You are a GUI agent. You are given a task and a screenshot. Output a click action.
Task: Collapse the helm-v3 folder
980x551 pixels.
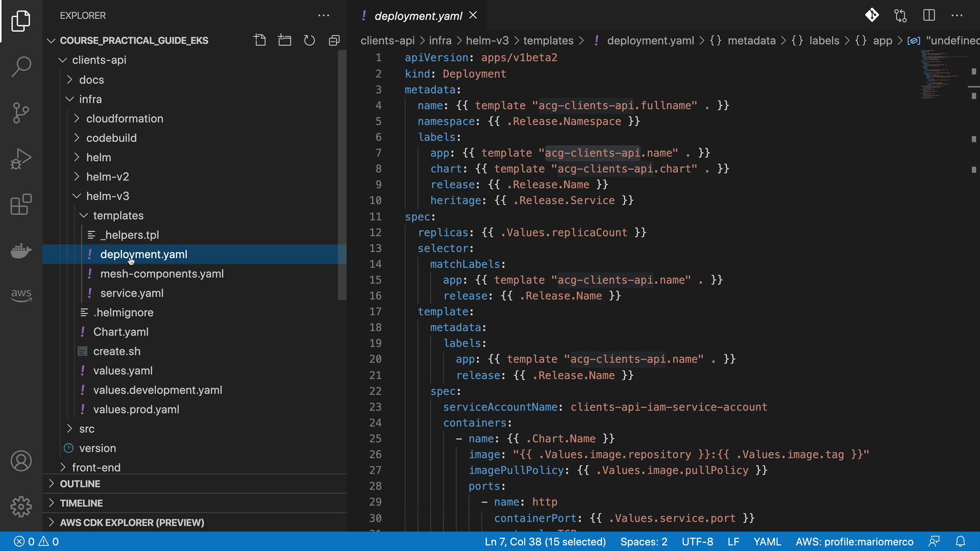(107, 196)
